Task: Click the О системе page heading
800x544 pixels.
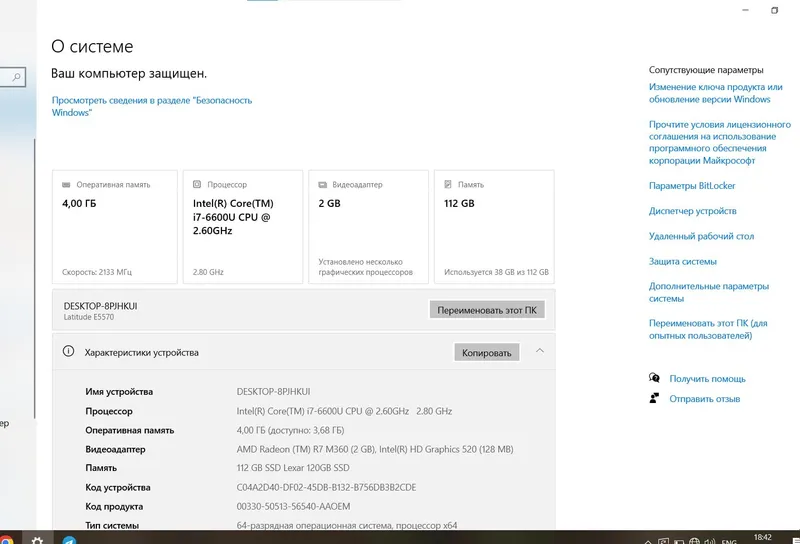Action: click(x=92, y=46)
